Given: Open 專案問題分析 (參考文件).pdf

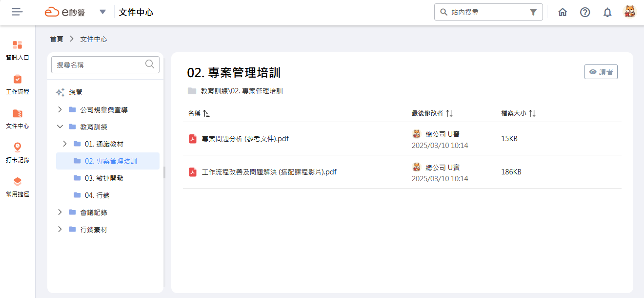Looking at the screenshot, I should [x=245, y=139].
